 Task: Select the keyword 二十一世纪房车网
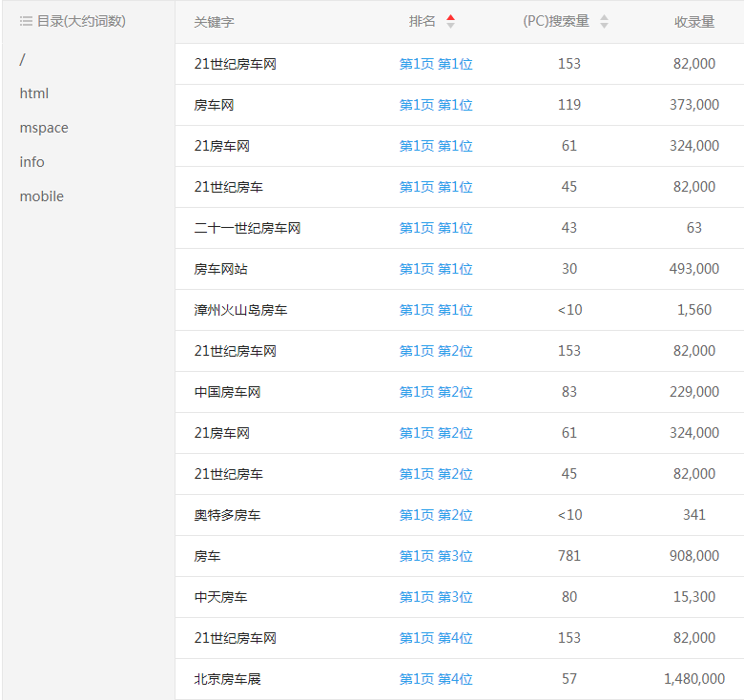[247, 228]
